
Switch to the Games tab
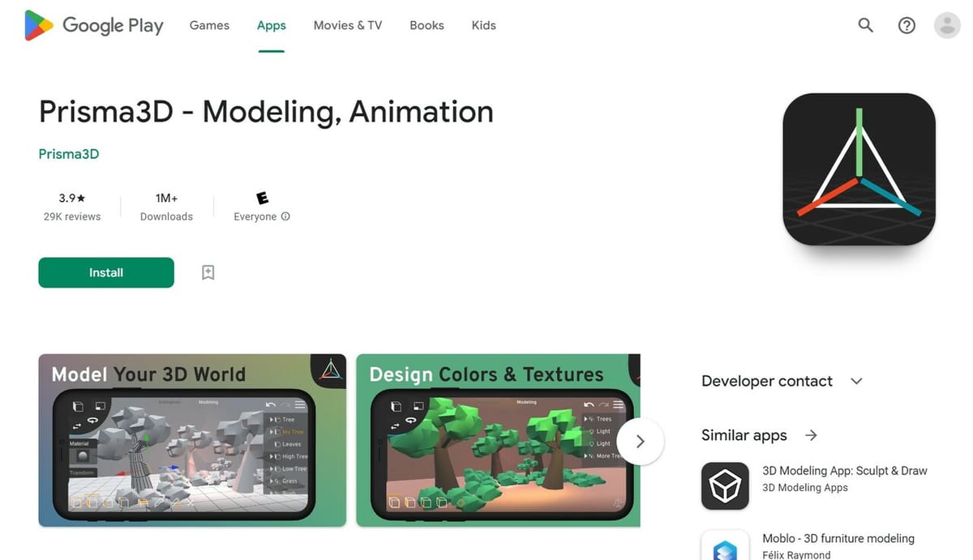click(209, 25)
